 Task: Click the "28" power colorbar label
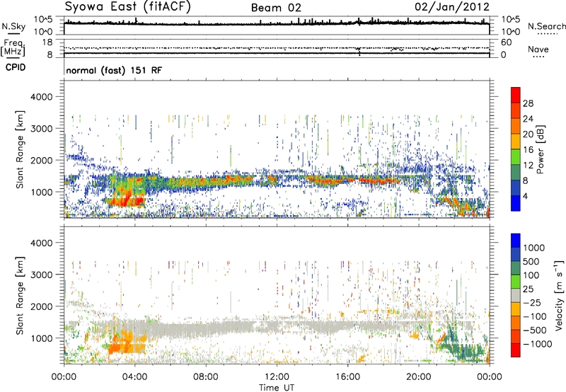[528, 103]
